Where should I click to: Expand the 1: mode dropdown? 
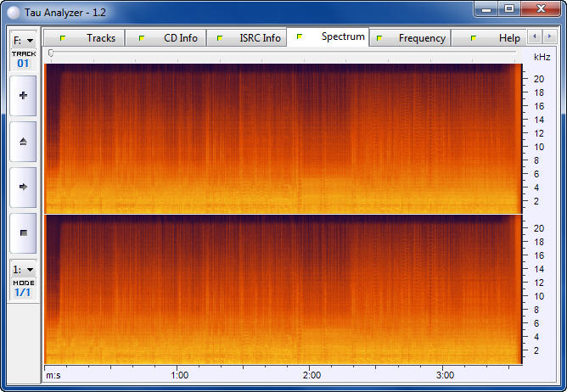click(23, 269)
